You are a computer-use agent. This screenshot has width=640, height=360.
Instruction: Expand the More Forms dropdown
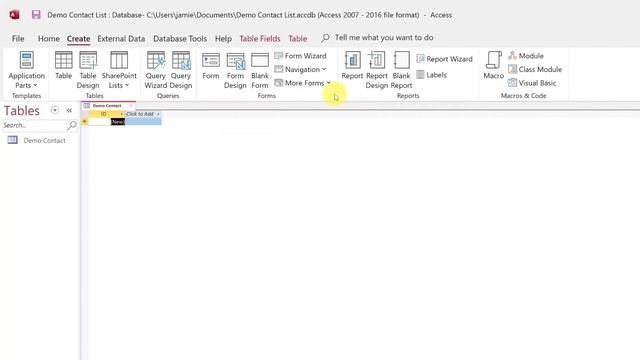(302, 83)
